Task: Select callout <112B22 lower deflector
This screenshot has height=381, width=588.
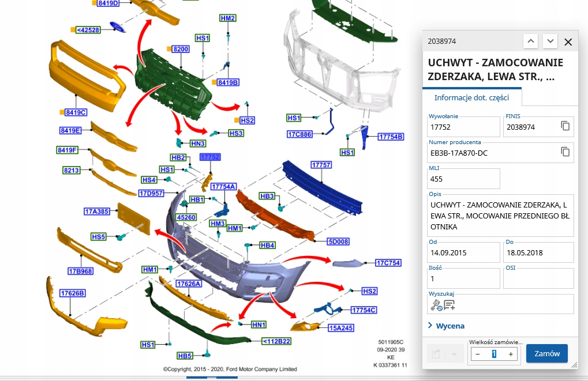Action: coord(276,341)
